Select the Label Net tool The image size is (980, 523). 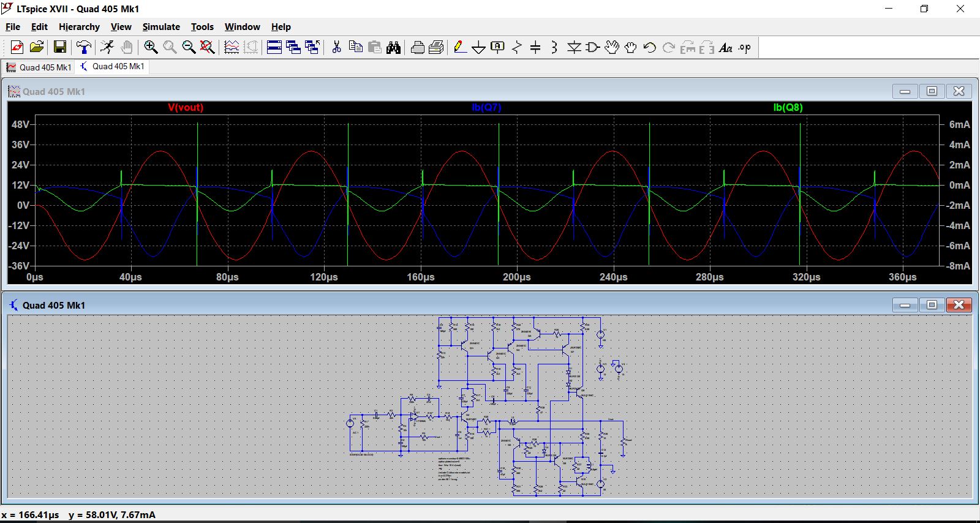[498, 47]
